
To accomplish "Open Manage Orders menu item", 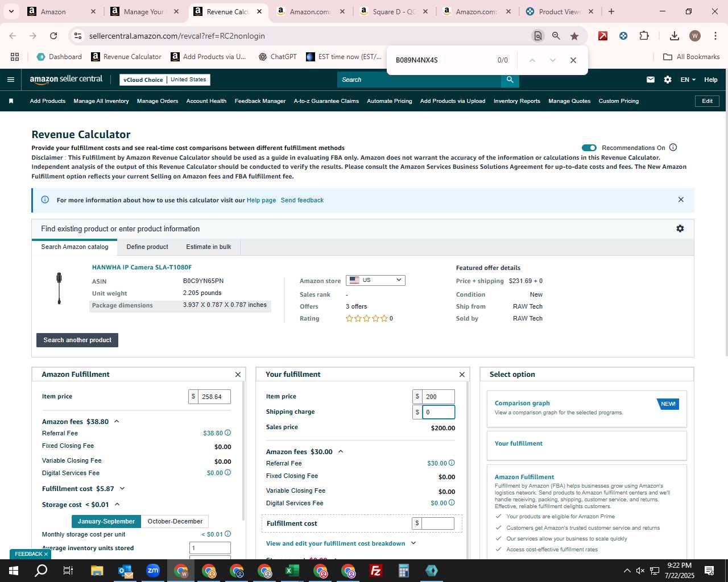I will pos(158,101).
